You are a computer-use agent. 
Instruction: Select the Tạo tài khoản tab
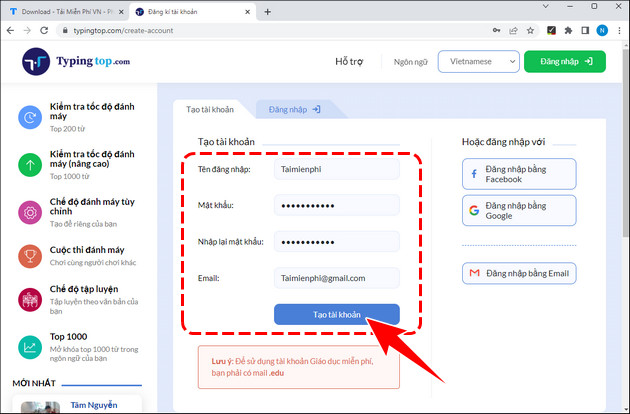click(x=211, y=109)
